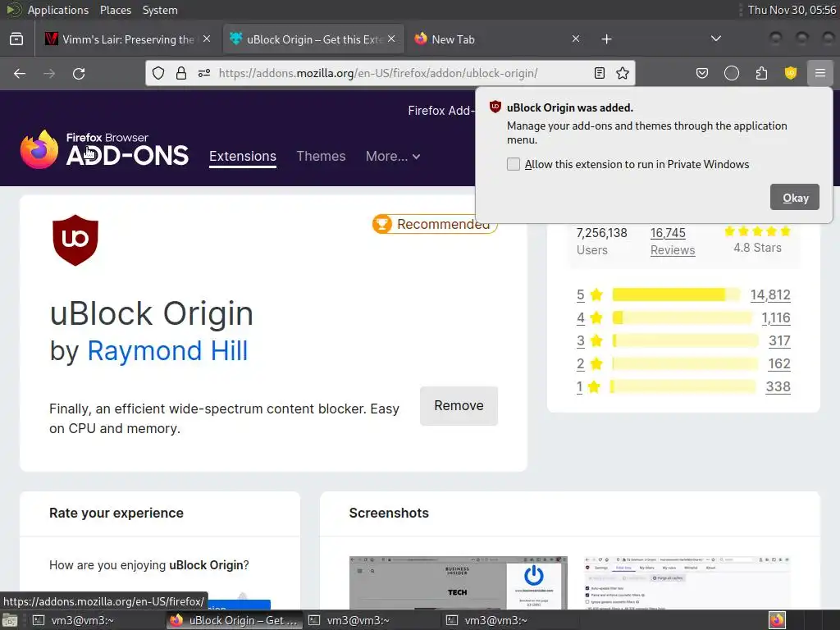
Task: Open the application hamburger menu
Action: 819,73
